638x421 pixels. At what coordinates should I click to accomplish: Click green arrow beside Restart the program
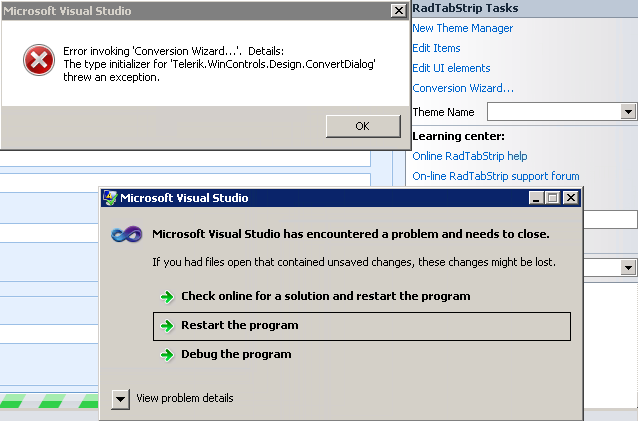[x=167, y=326]
